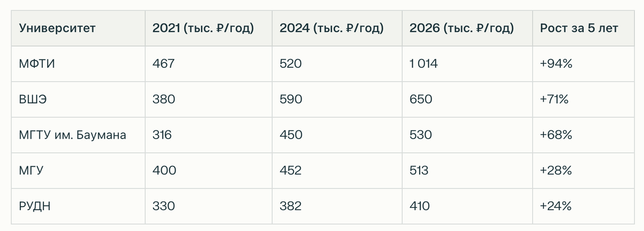This screenshot has width=644, height=231.
Task: Select the +94% growth cell
Action: [x=556, y=64]
